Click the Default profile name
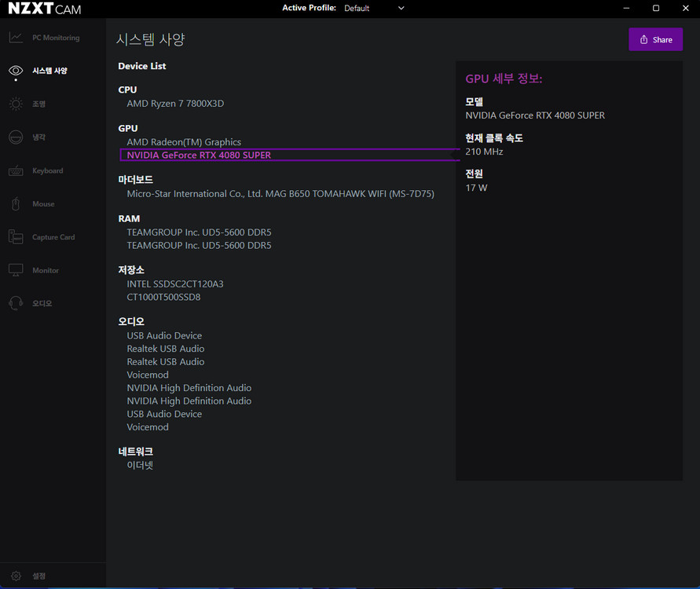The width and height of the screenshot is (700, 589). coord(357,8)
